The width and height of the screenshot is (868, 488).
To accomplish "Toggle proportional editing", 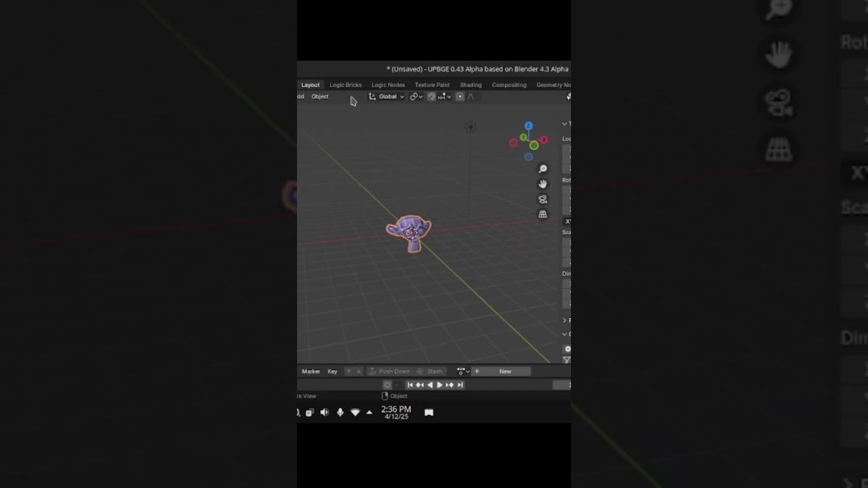I will (x=460, y=96).
